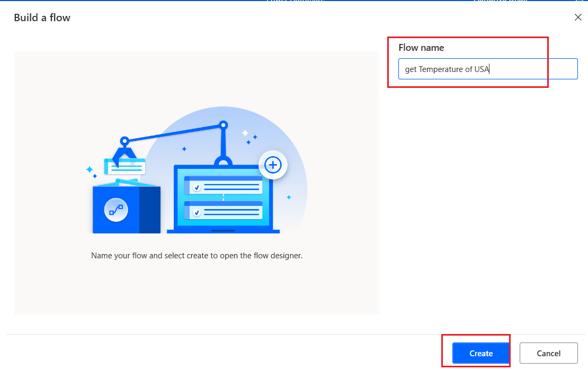Select the Cancel button
The height and width of the screenshot is (370, 588).
548,353
